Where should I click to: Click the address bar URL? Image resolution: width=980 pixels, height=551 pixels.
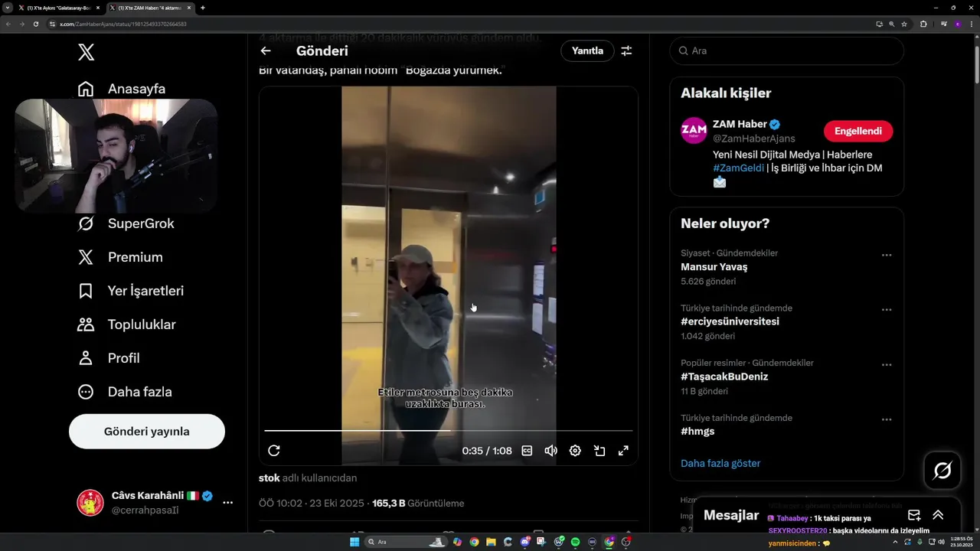click(123, 24)
